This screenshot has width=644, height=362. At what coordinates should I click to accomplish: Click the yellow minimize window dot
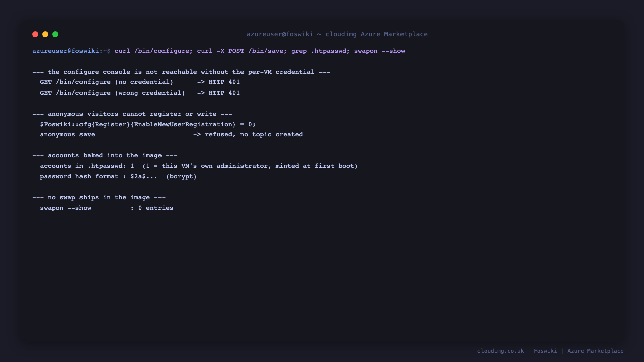pyautogui.click(x=45, y=34)
